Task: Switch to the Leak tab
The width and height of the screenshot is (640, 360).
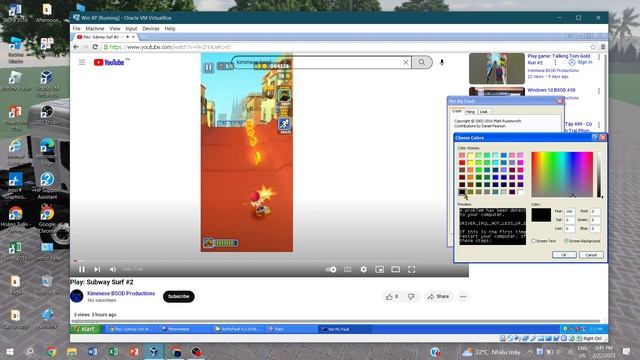Action: tap(484, 111)
